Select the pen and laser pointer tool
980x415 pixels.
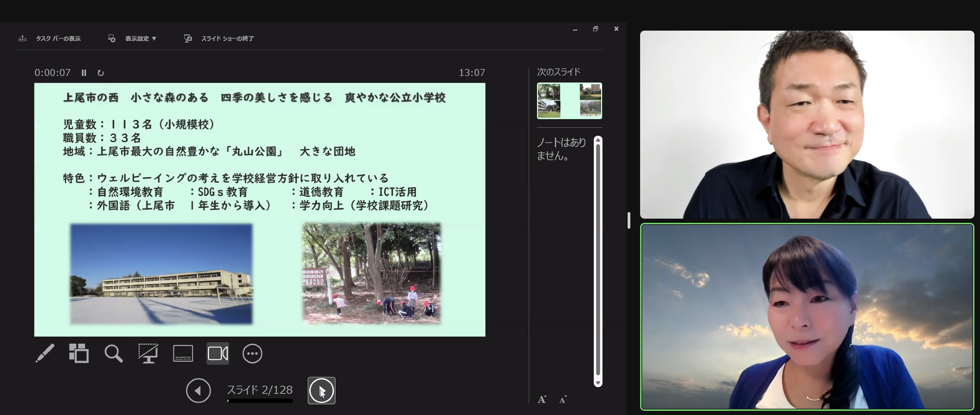(45, 353)
